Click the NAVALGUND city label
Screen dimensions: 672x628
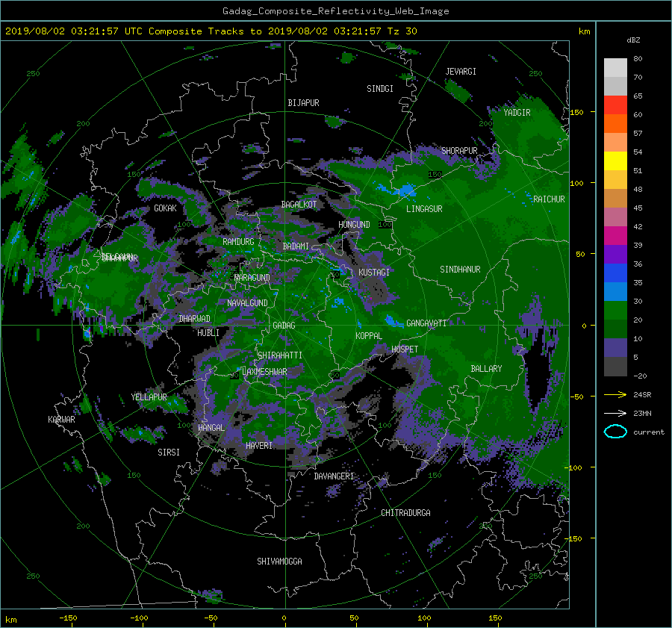pyautogui.click(x=247, y=303)
